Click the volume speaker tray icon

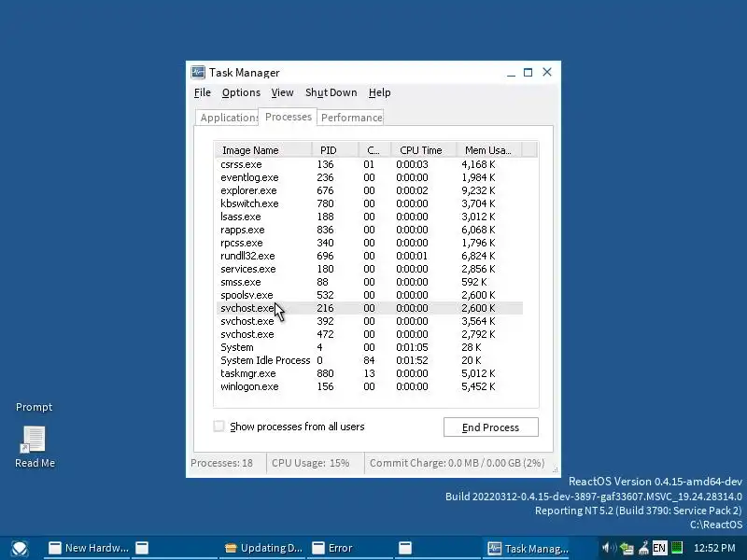pos(608,548)
